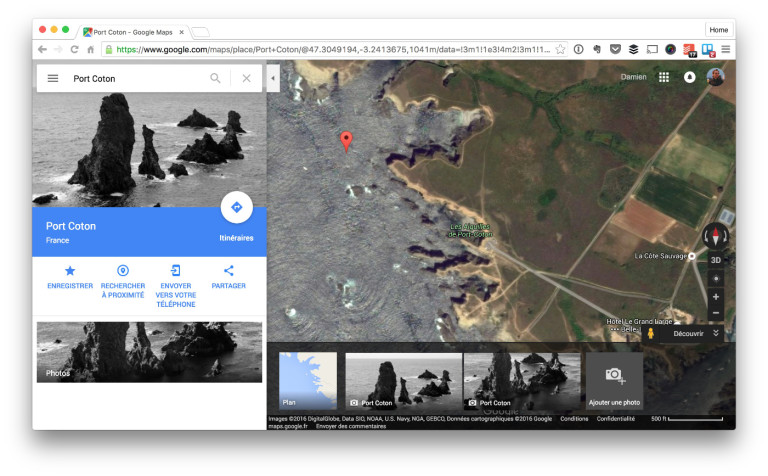Screen dimensions: 768x476
Task: Clear the Port Coton search text
Action: click(x=246, y=78)
